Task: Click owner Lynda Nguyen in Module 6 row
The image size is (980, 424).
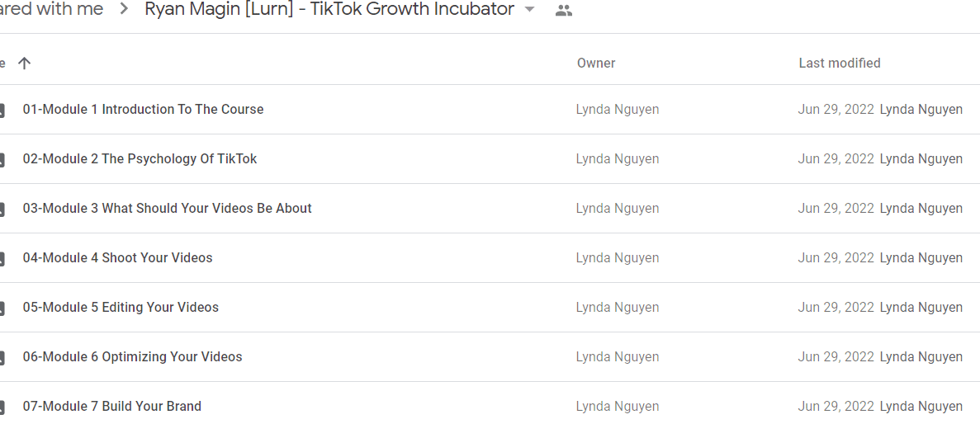Action: [617, 356]
